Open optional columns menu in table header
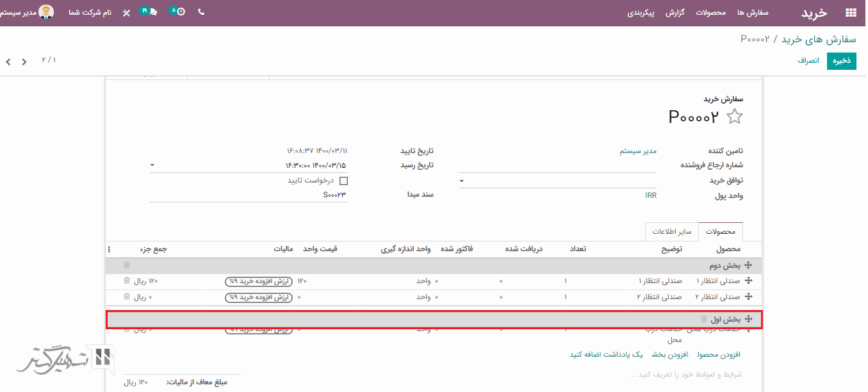Screen dimensions: 868x392 [109, 250]
